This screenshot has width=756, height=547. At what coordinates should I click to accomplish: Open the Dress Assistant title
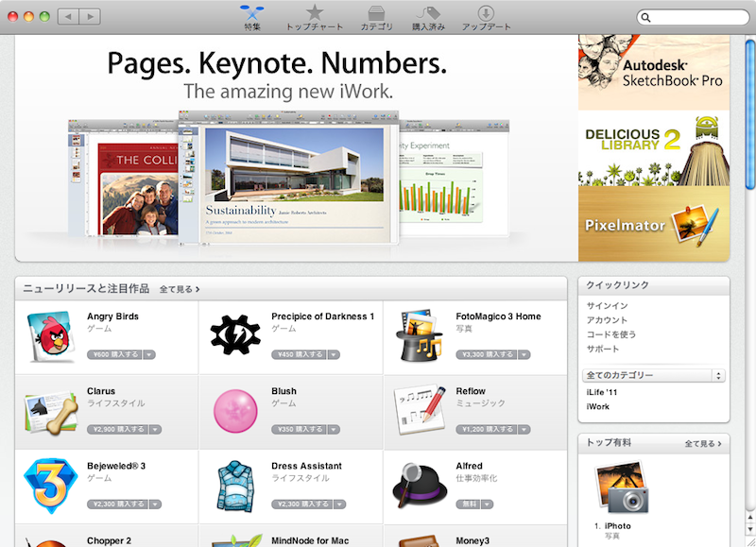[306, 466]
